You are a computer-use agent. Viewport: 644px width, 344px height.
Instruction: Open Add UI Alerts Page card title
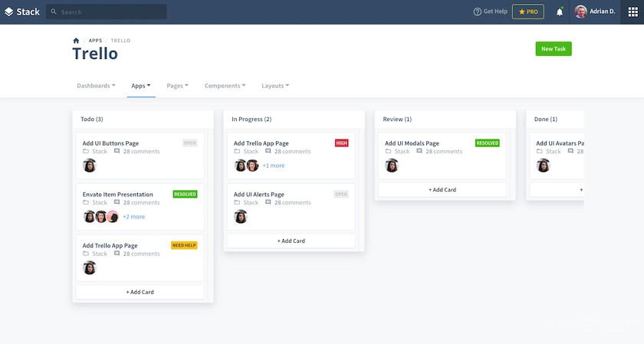click(259, 194)
